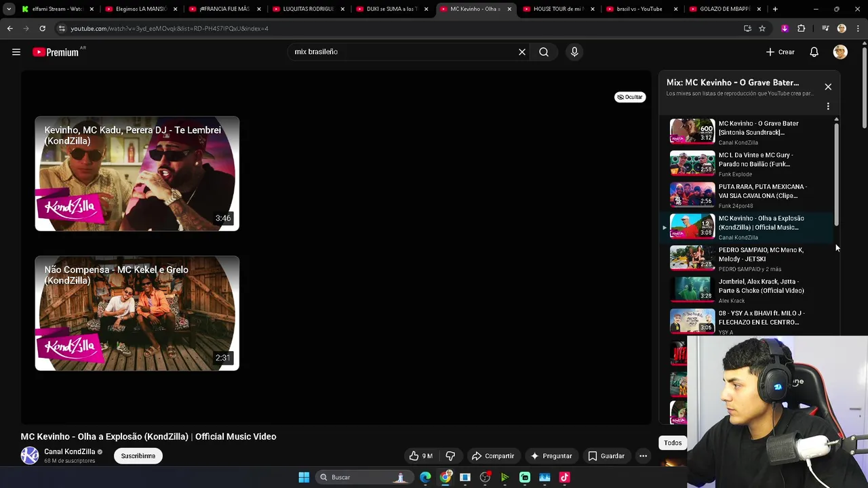The height and width of the screenshot is (488, 868).
Task: Open the Crear menu
Action: point(780,52)
